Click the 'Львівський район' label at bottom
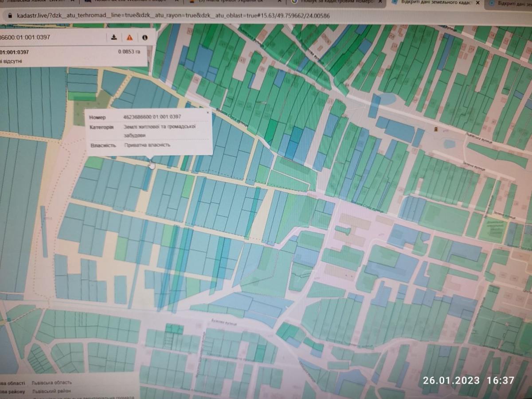532x399 pixels. (50, 391)
